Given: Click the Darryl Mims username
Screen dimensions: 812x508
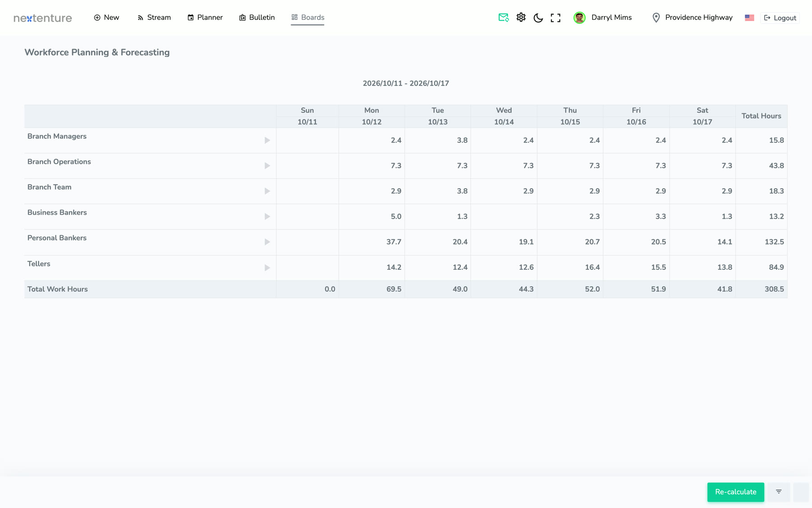Looking at the screenshot, I should [611, 18].
